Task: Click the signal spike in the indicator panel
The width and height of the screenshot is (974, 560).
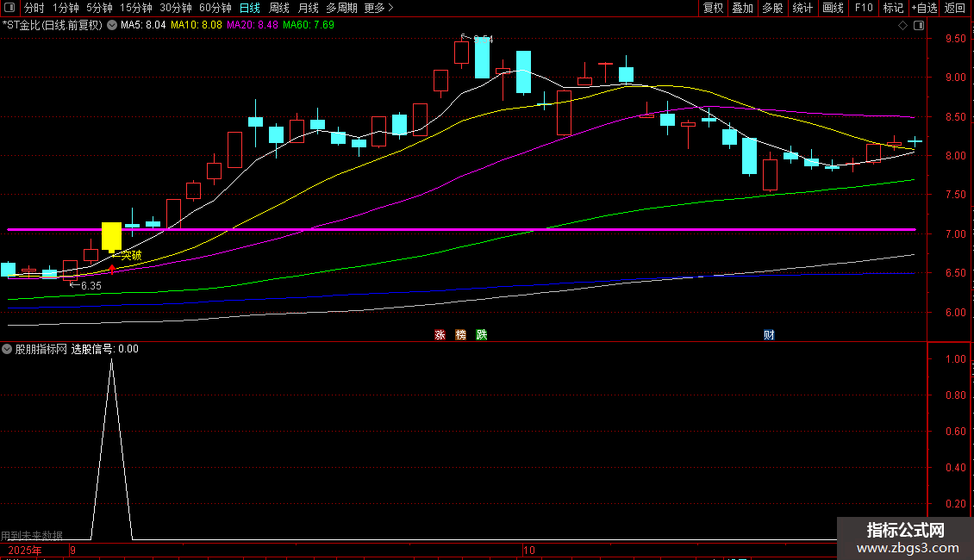Action: (x=112, y=449)
